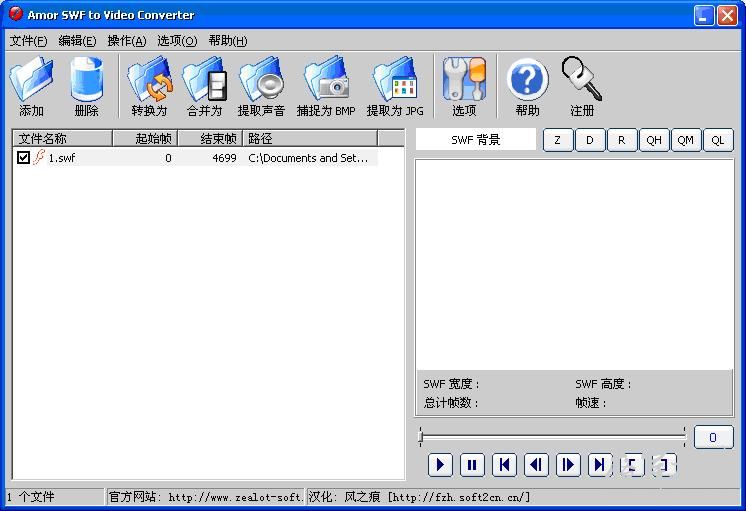
Task: Open the 帮助(H) menu
Action: [x=227, y=41]
